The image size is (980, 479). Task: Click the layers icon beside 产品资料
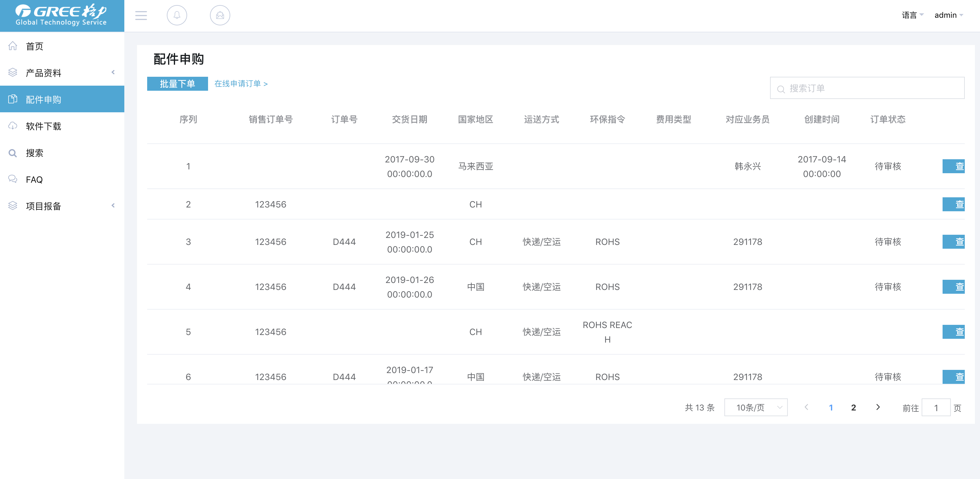[x=13, y=73]
